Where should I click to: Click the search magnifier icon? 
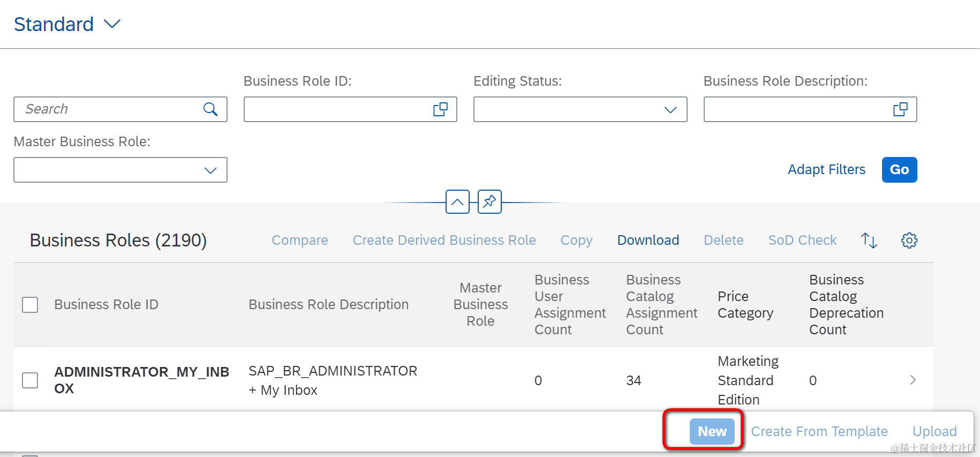pos(210,109)
